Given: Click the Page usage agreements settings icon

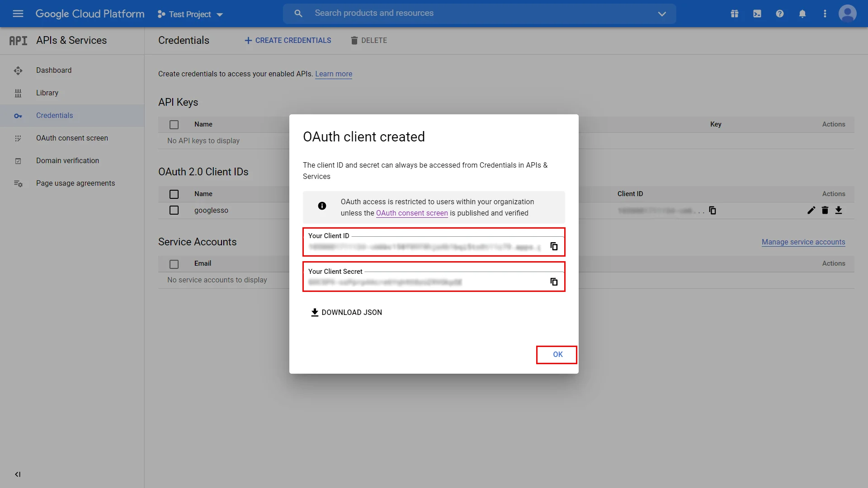Looking at the screenshot, I should click(18, 183).
